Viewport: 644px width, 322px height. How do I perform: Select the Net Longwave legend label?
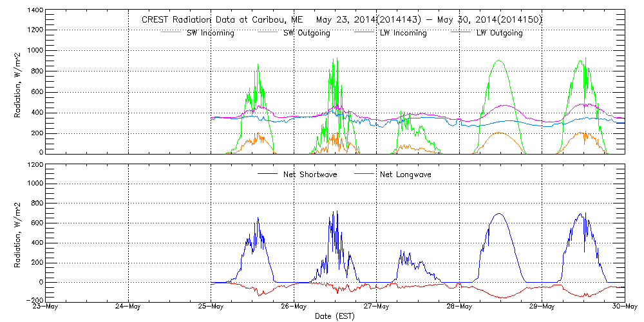[405, 175]
